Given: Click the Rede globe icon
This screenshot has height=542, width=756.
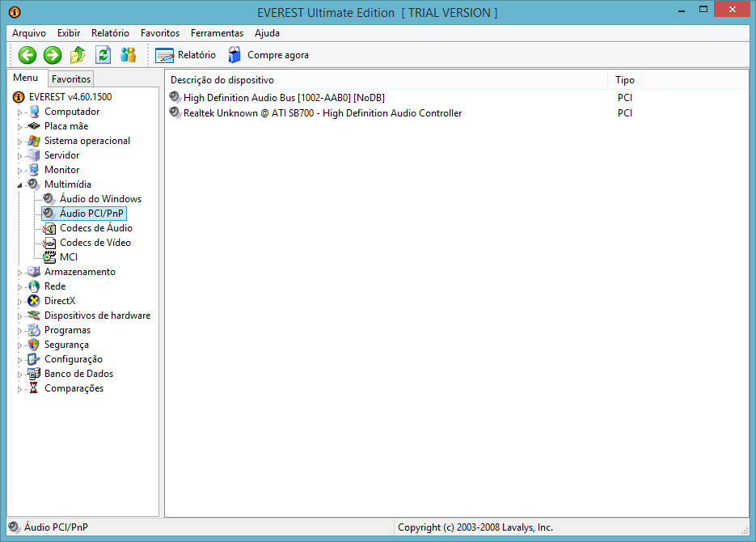Looking at the screenshot, I should 34,286.
